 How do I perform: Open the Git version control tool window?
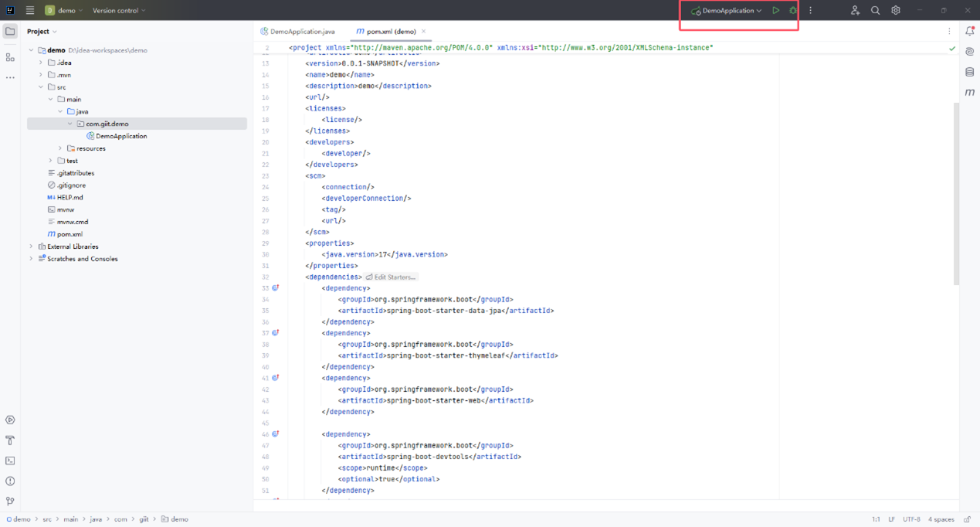coord(10,501)
